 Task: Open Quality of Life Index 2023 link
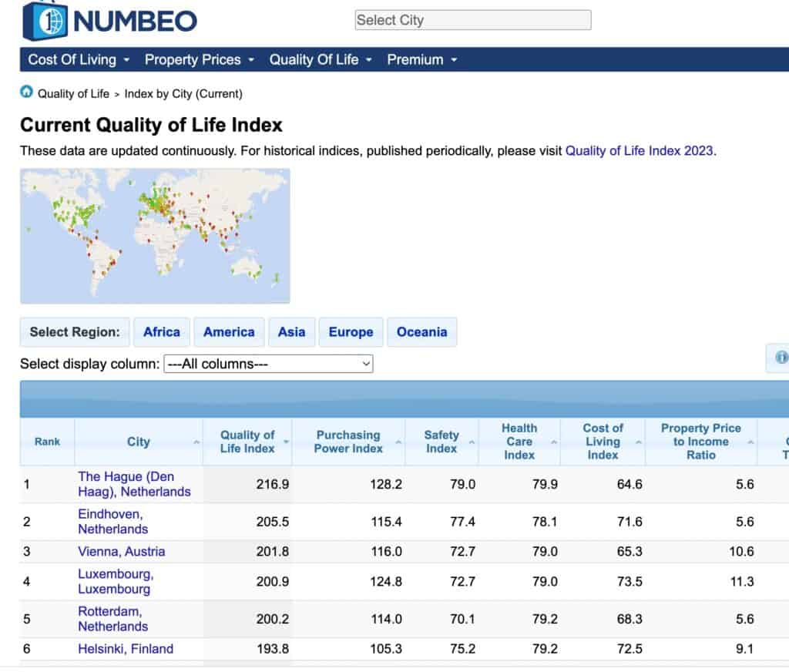point(640,150)
